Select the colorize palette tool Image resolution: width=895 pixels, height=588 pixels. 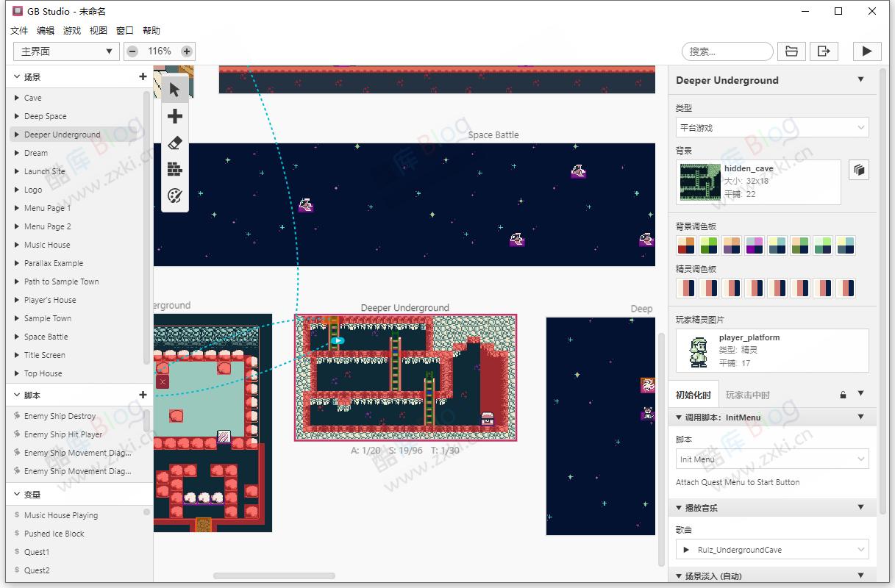pyautogui.click(x=174, y=196)
